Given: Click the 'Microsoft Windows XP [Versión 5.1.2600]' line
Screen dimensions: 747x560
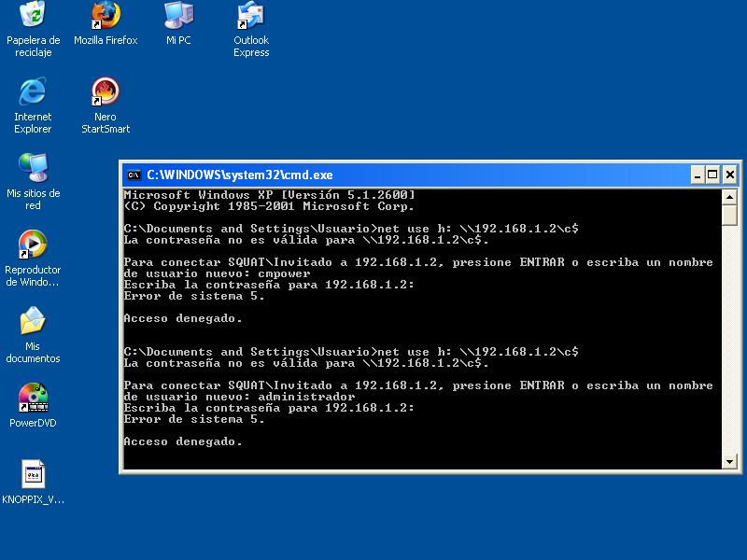Looking at the screenshot, I should coord(269,195).
